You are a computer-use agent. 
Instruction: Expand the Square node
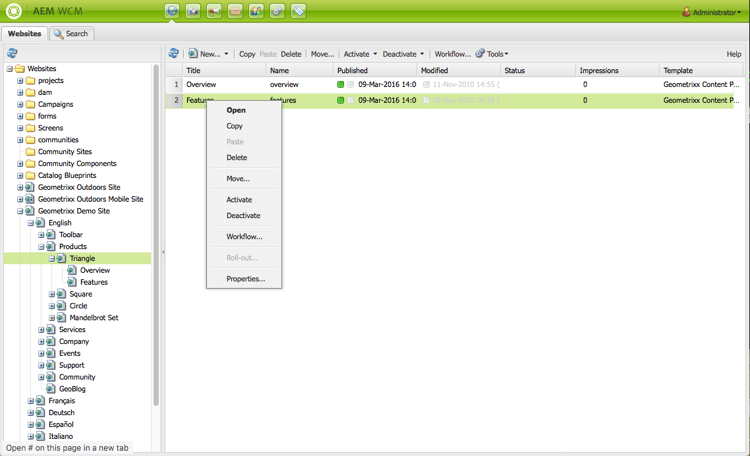click(52, 294)
